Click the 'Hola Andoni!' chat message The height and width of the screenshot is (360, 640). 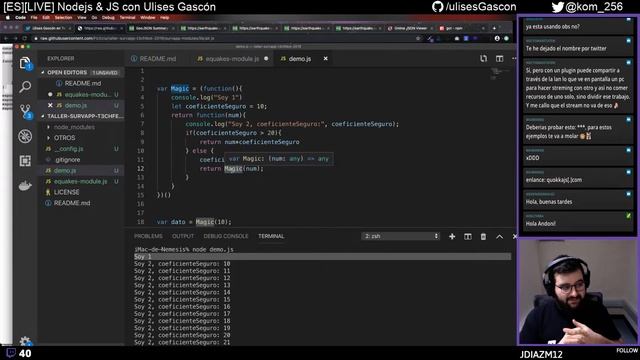pyautogui.click(x=578, y=221)
